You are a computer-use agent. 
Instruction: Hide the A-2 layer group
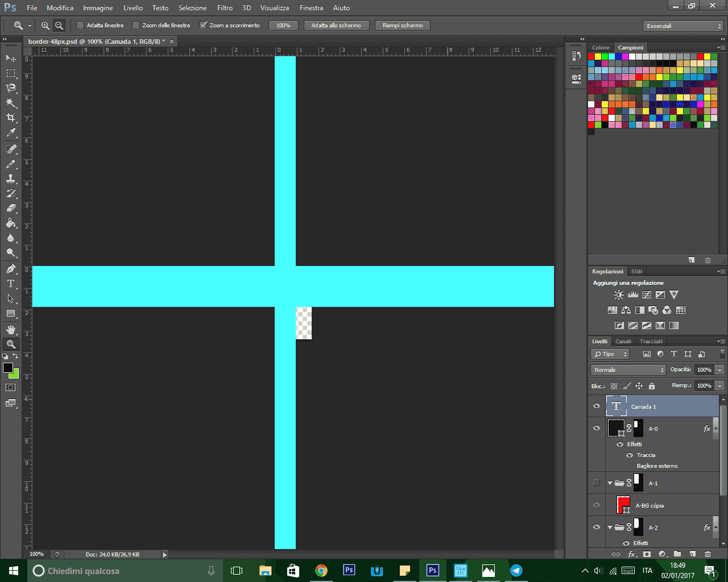click(x=597, y=527)
